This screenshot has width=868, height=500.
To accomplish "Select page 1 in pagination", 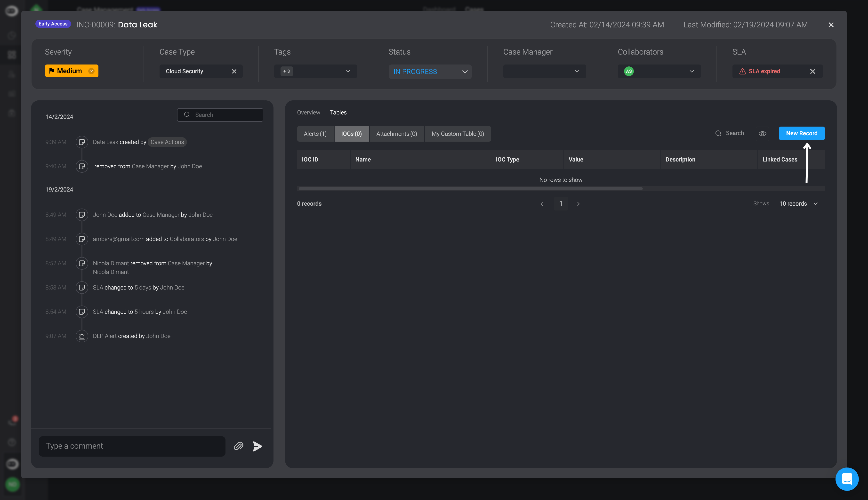I will click(561, 204).
